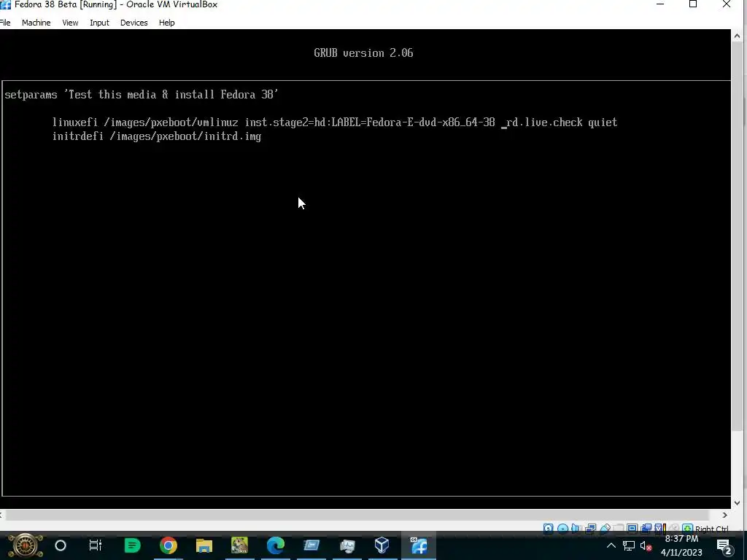This screenshot has height=560, width=747.
Task: Click the virtualization CPU status icon
Action: (661, 529)
